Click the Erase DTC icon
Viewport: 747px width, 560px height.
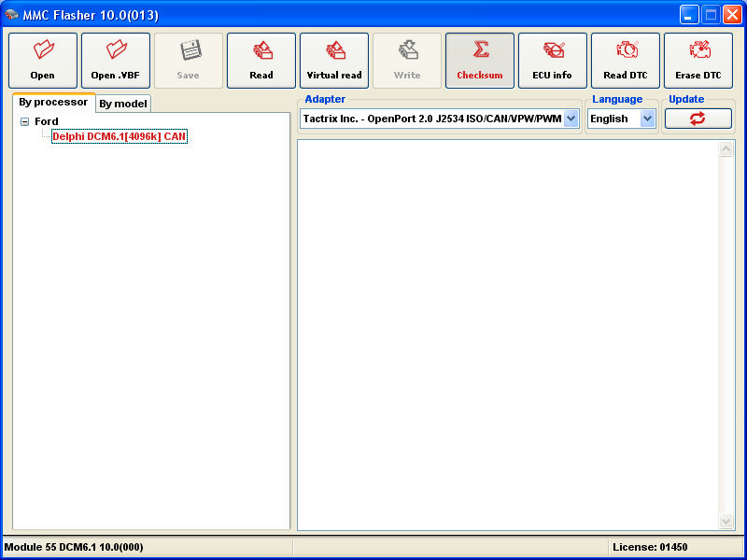pos(698,61)
